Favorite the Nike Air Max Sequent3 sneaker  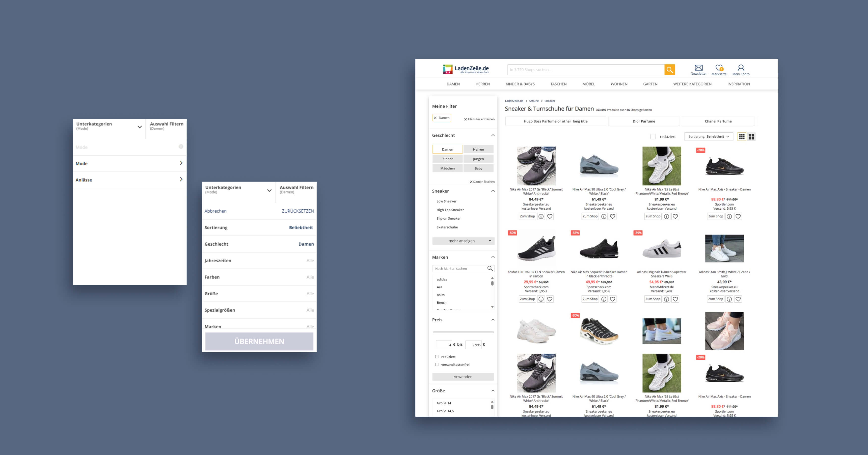[613, 299]
